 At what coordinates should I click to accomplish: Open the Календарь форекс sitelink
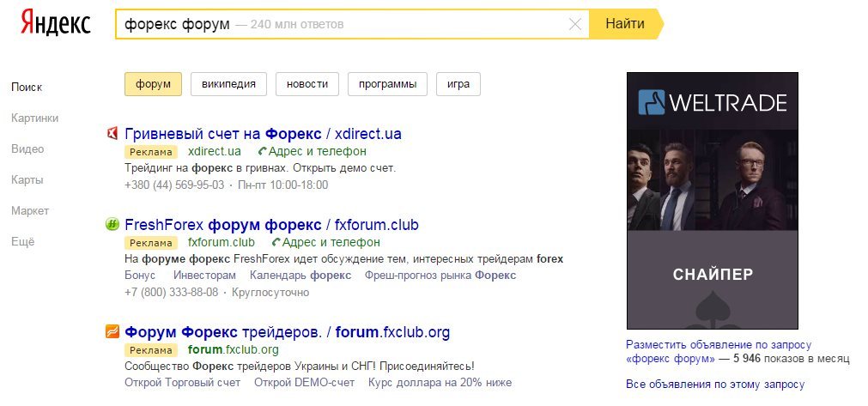[x=300, y=276]
